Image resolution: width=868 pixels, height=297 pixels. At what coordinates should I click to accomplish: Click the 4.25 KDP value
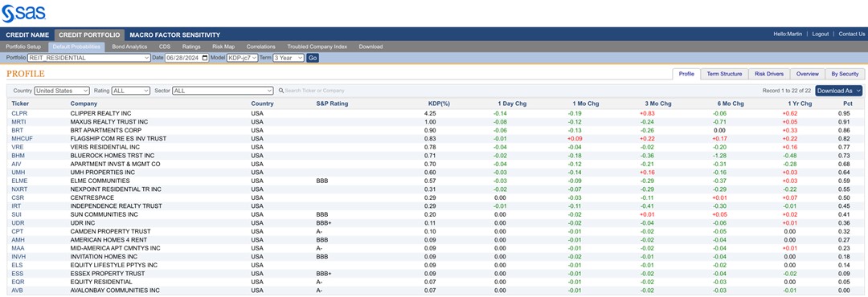tap(430, 113)
